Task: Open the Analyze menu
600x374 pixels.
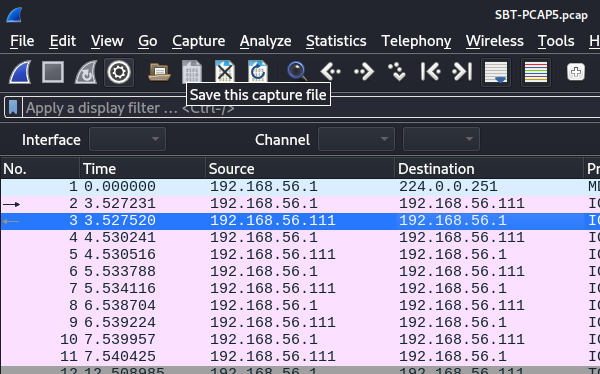Action: (x=266, y=41)
